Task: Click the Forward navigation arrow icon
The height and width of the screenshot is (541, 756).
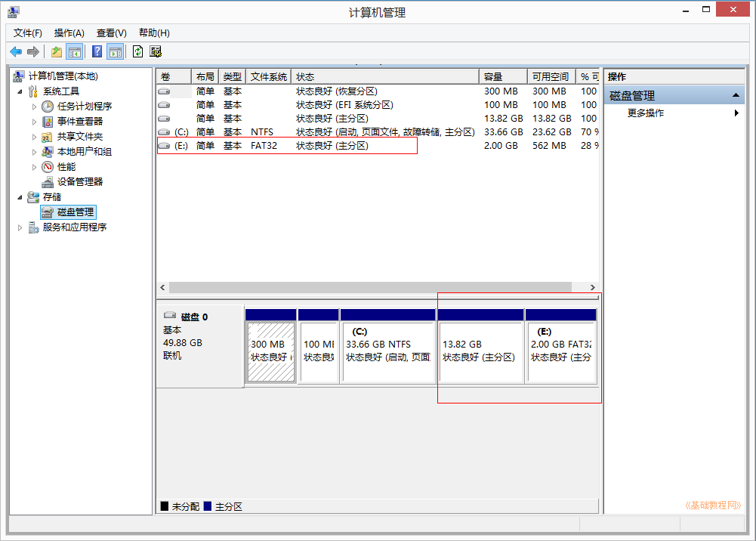Action: pyautogui.click(x=32, y=51)
